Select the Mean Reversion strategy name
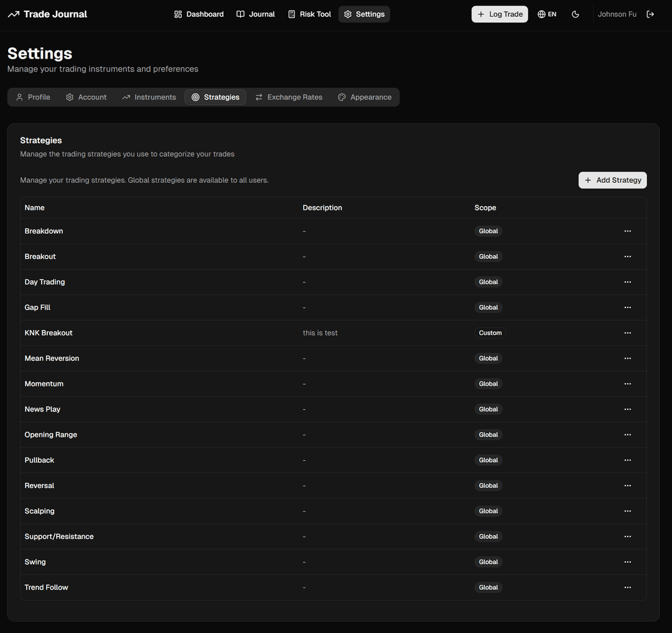This screenshot has height=633, width=672. [x=52, y=358]
